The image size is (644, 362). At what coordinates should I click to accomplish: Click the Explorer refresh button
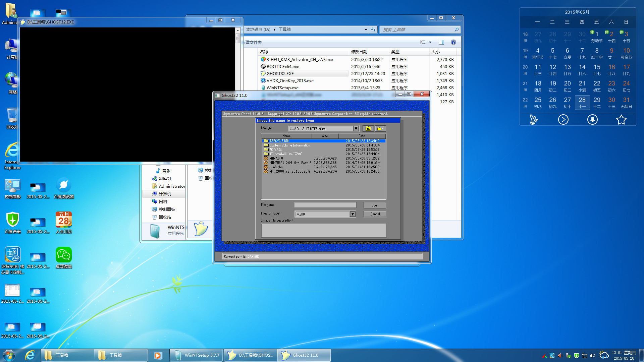(x=373, y=29)
